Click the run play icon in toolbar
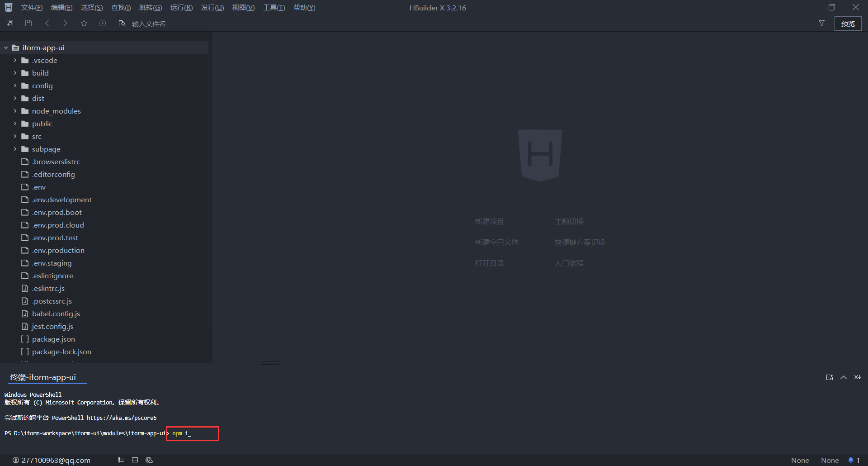868x466 pixels. click(x=103, y=23)
